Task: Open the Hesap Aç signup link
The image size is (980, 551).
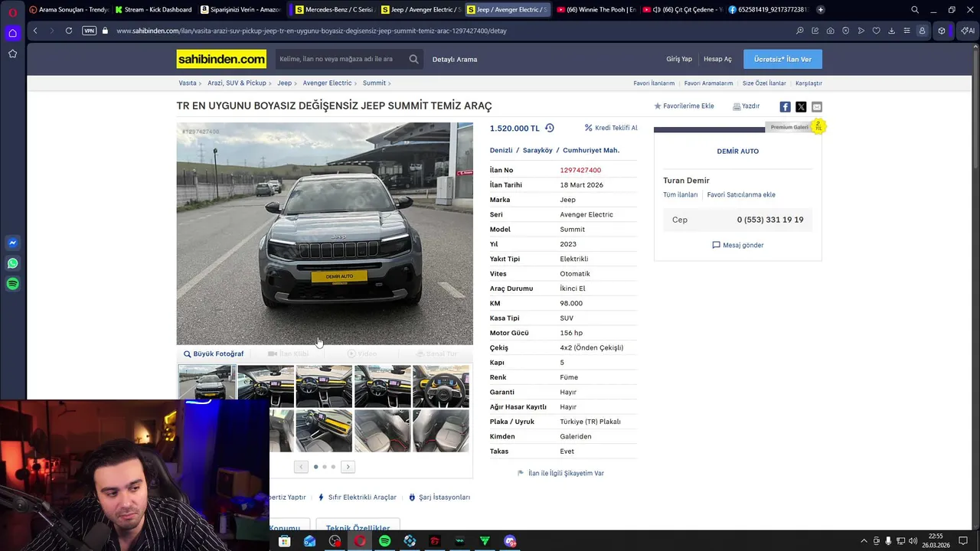Action: coord(717,59)
